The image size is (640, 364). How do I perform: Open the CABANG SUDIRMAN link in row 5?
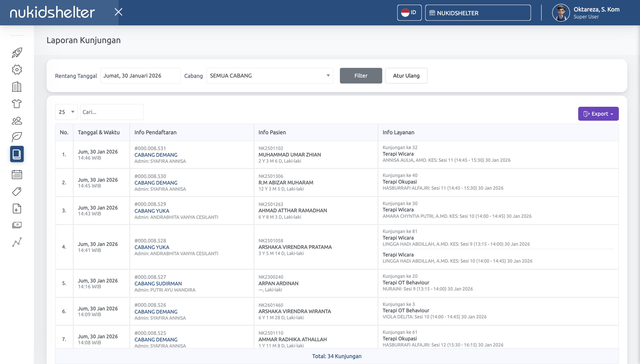coord(158,283)
